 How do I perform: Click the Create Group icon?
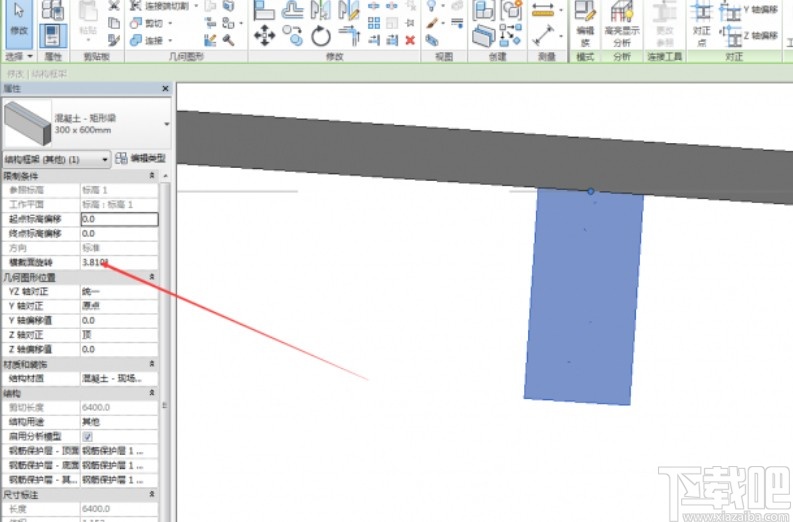tap(510, 10)
